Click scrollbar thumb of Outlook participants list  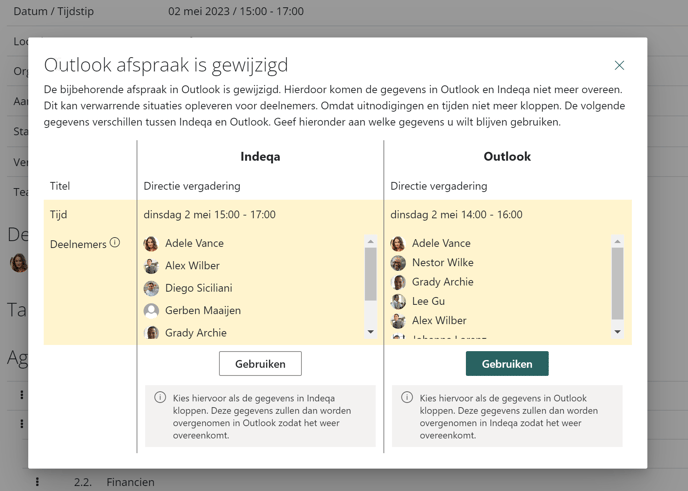pyautogui.click(x=617, y=283)
